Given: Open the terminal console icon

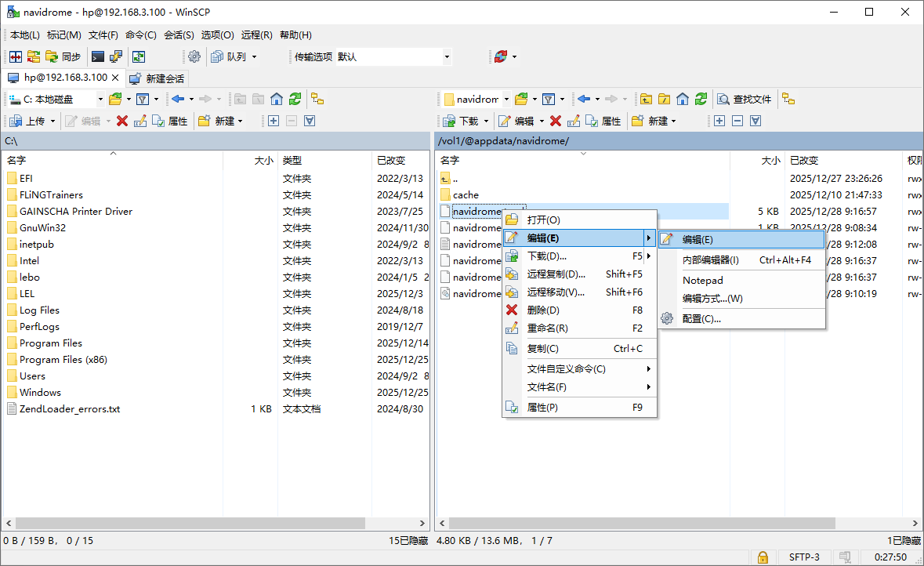Looking at the screenshot, I should pyautogui.click(x=98, y=56).
